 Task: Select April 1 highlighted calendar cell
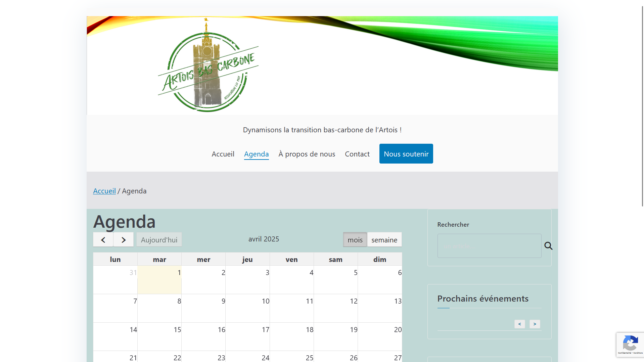(159, 280)
